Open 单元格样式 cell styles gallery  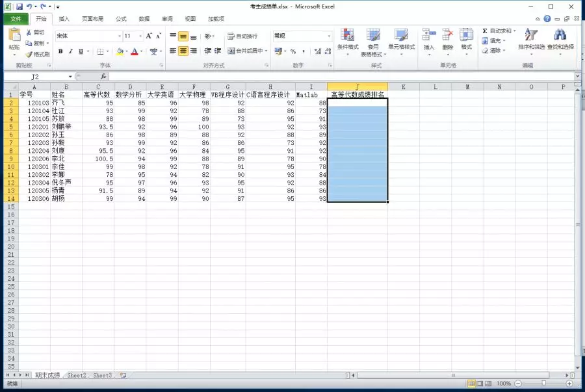tap(402, 42)
